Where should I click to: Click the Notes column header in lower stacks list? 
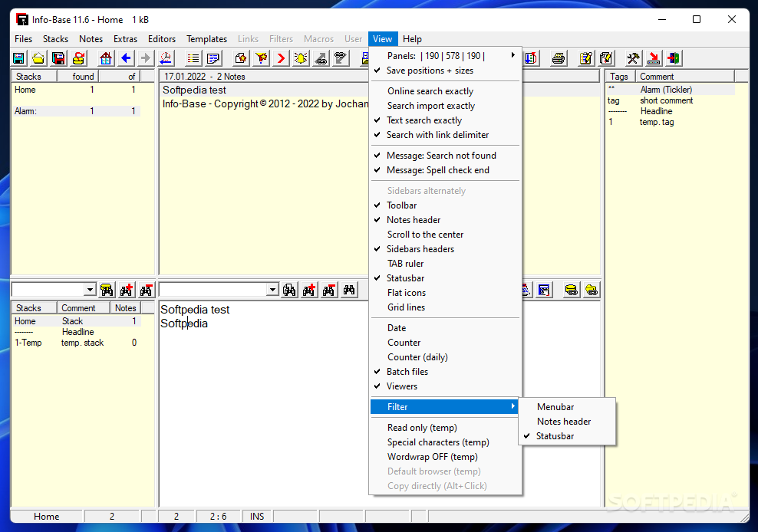coord(125,308)
